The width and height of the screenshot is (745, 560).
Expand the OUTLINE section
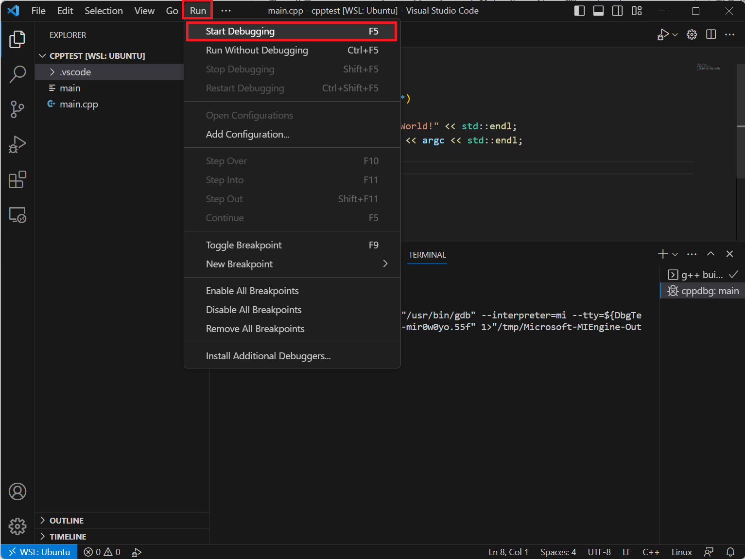67,521
